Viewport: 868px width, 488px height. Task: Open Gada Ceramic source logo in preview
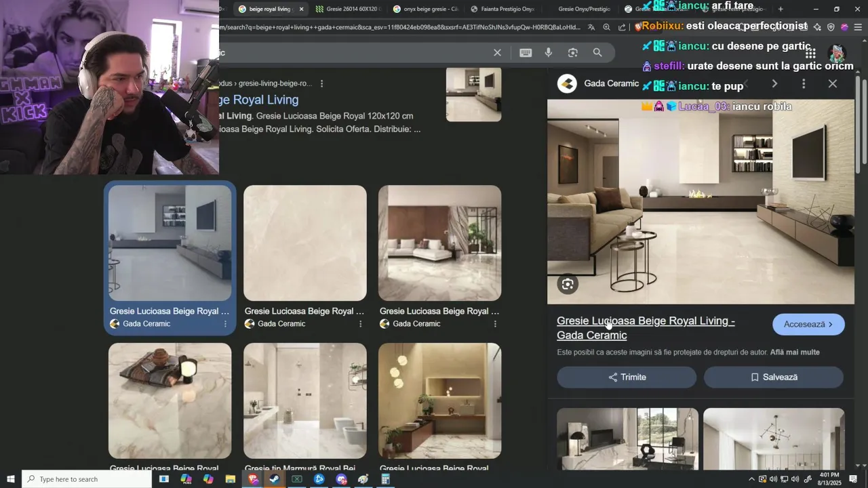point(567,83)
